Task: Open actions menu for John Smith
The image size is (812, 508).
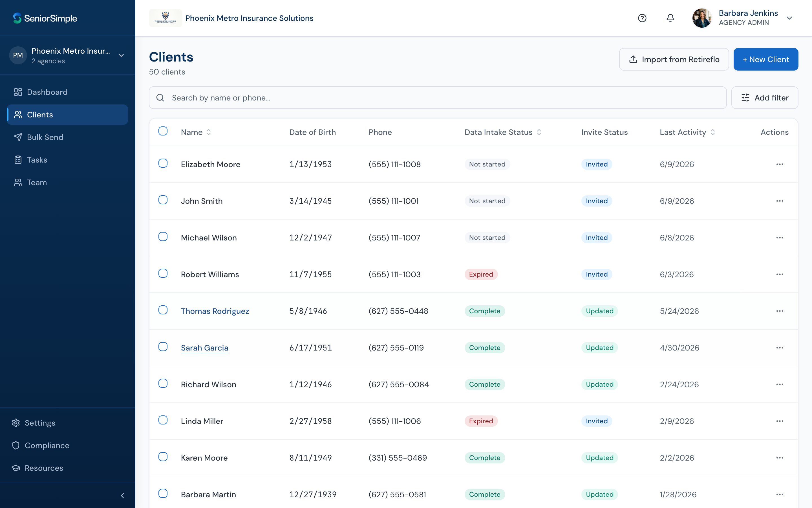Action: [x=780, y=201]
